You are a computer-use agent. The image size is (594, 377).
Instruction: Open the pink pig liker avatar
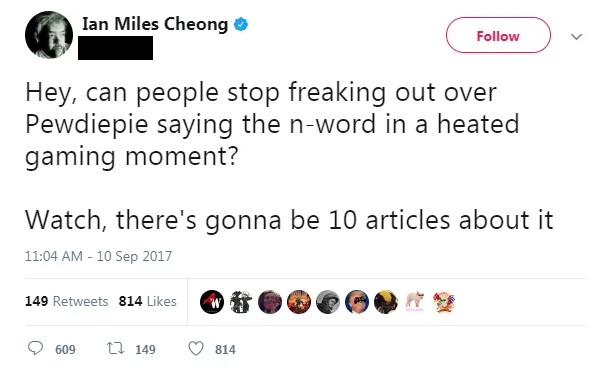point(415,302)
